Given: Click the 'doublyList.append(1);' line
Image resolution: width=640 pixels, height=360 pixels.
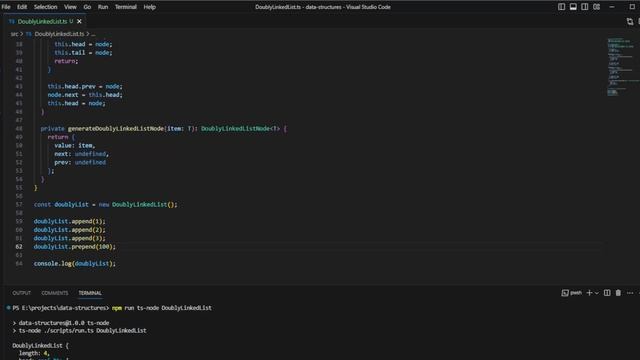Looking at the screenshot, I should point(69,221).
